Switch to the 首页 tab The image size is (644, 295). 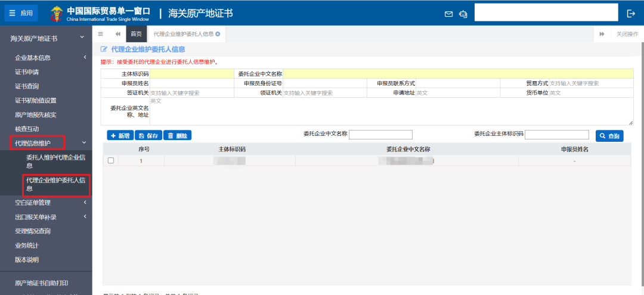click(x=137, y=34)
